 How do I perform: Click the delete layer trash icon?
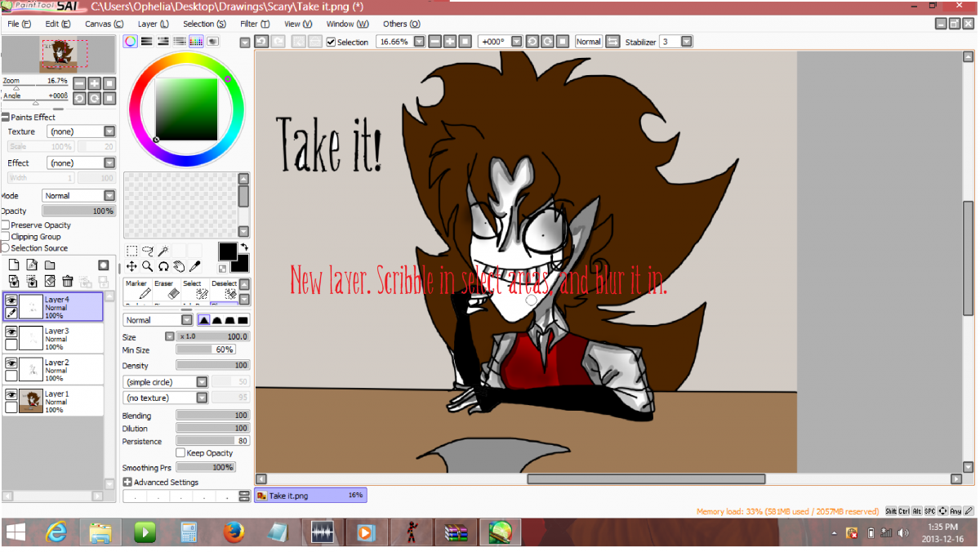68,282
